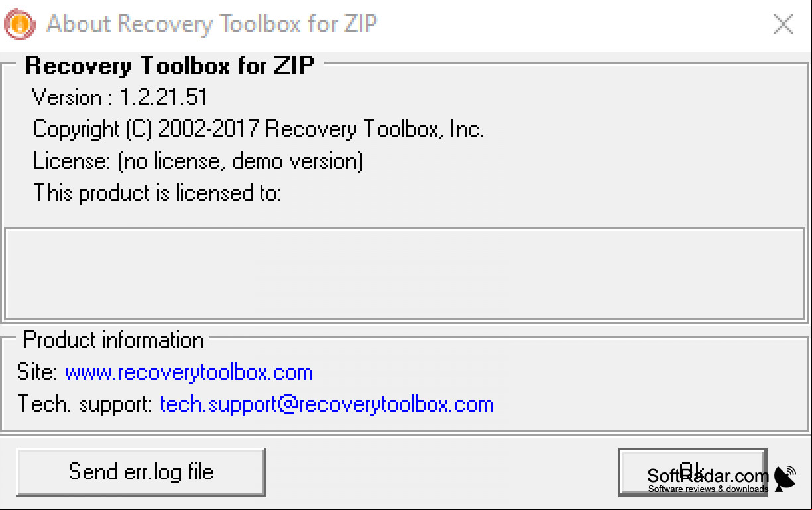812x510 pixels.
Task: Select the Version : 1.2.21.51 text line
Action: click(119, 97)
